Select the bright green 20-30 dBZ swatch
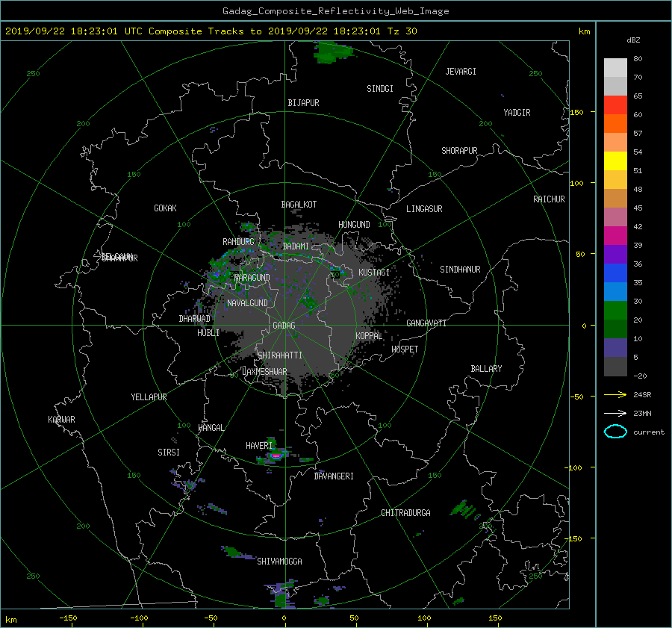 [x=615, y=311]
